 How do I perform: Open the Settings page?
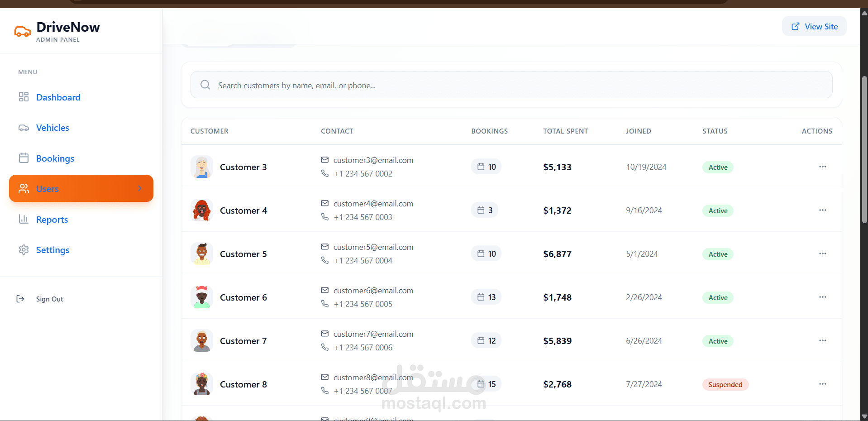pos(53,250)
